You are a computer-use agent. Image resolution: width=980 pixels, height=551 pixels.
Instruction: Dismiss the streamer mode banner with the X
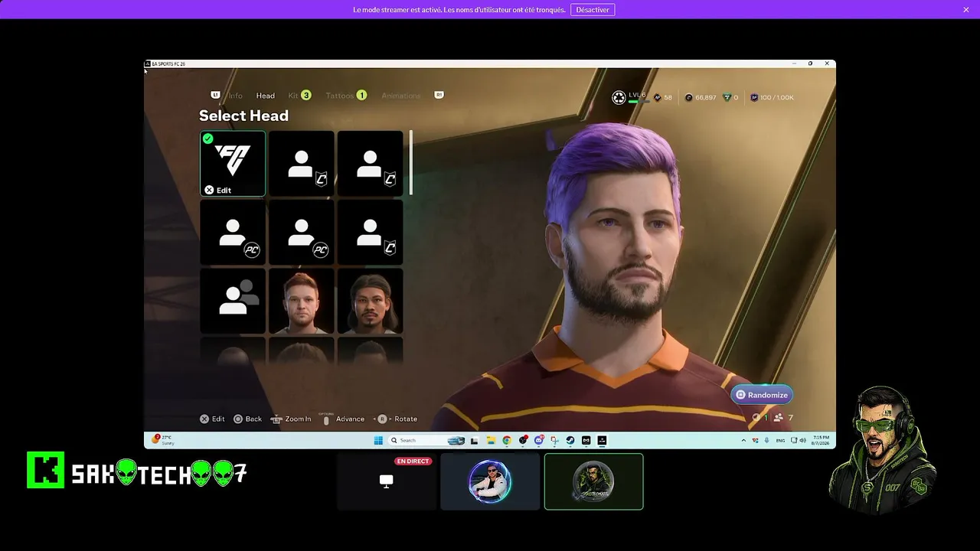click(x=966, y=10)
